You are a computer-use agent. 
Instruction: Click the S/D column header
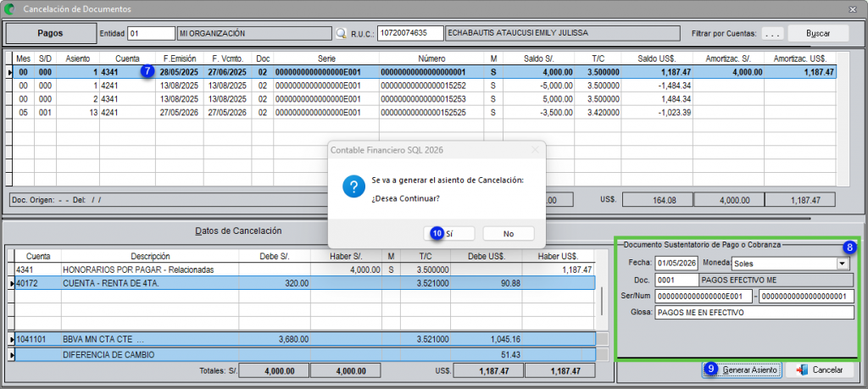coord(46,58)
